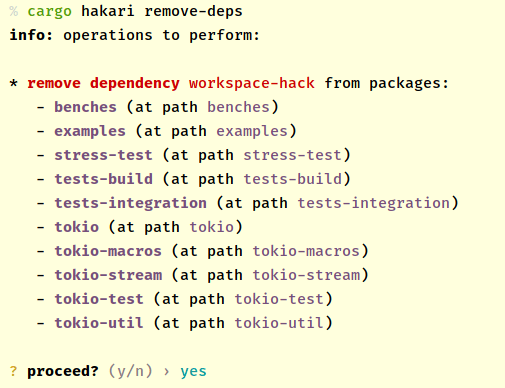Click the 'remove-deps' subcommand text

[x=193, y=11]
